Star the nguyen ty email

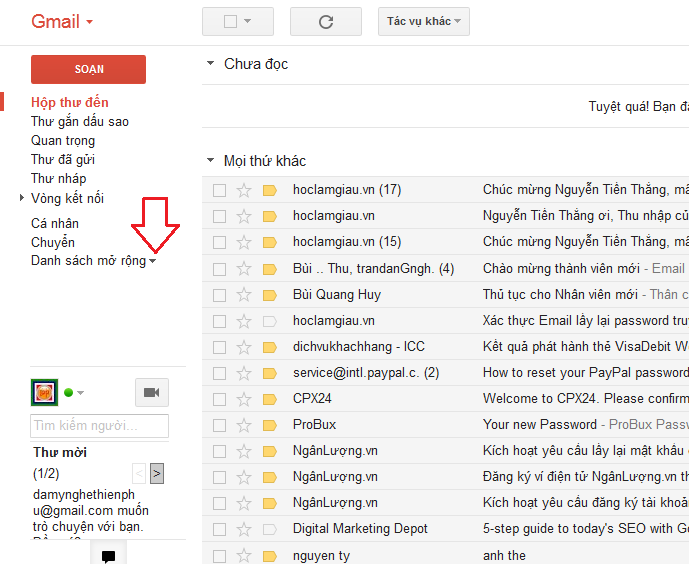(x=244, y=556)
